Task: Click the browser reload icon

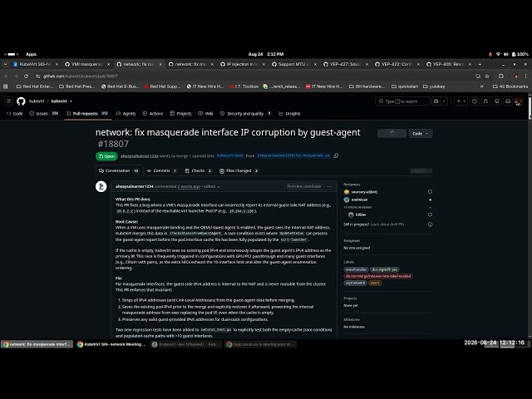Action: 26,76
